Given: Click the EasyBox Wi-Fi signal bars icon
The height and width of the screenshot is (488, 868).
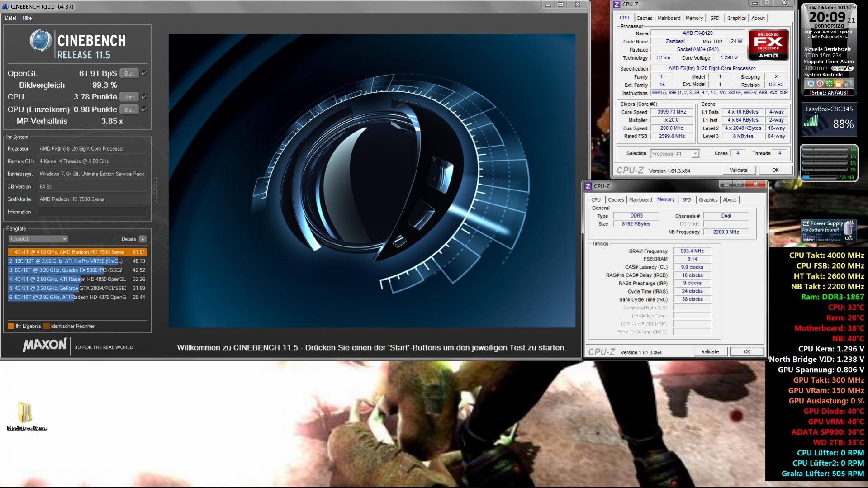Looking at the screenshot, I should (811, 120).
